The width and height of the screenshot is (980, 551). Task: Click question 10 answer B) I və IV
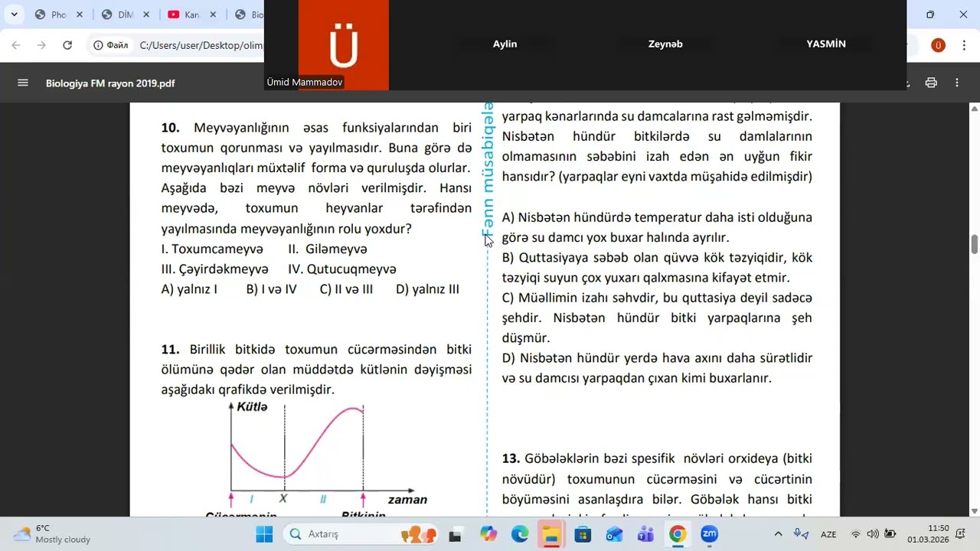pos(271,289)
